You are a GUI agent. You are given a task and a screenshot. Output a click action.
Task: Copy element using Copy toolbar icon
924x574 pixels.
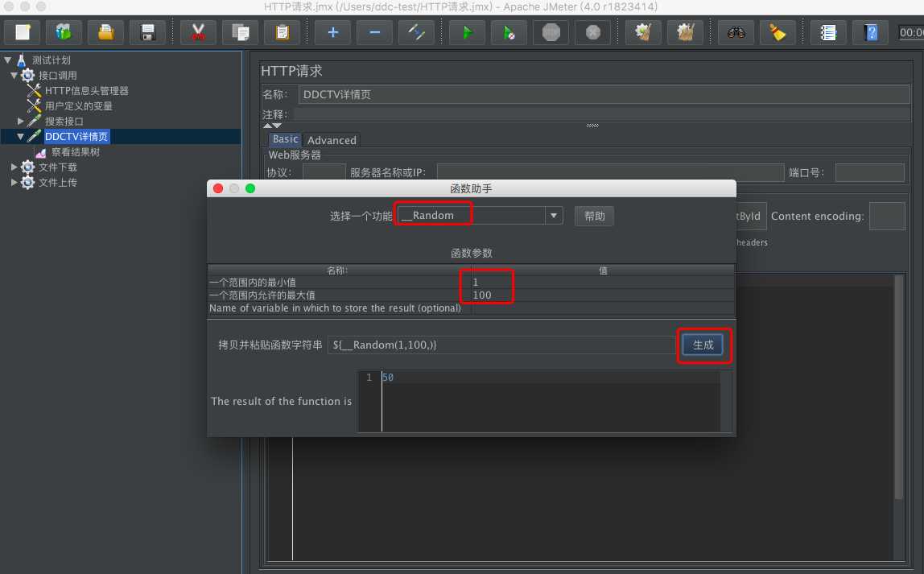point(241,32)
